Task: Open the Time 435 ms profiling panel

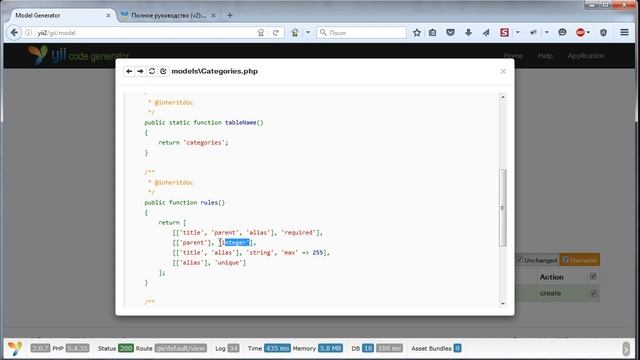Action: [269, 348]
